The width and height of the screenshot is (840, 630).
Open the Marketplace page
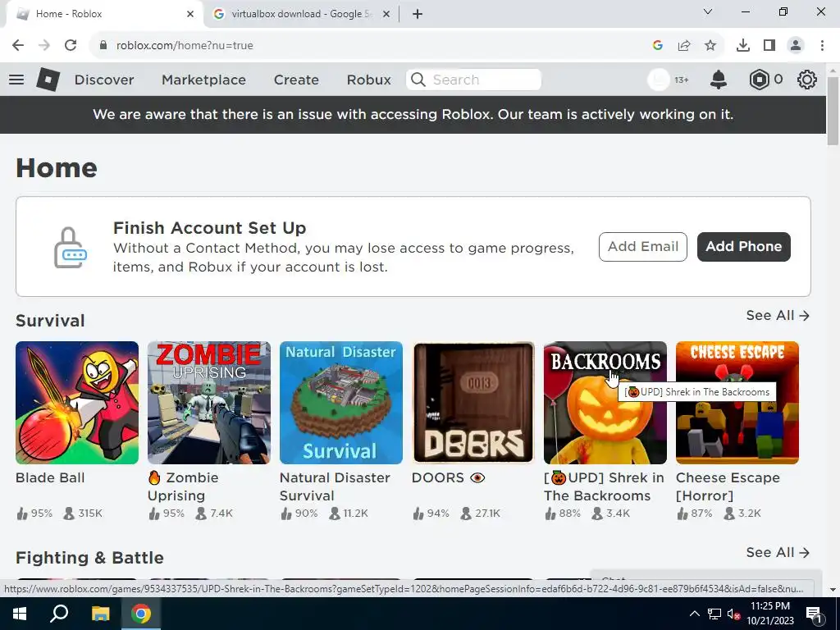[x=203, y=80]
